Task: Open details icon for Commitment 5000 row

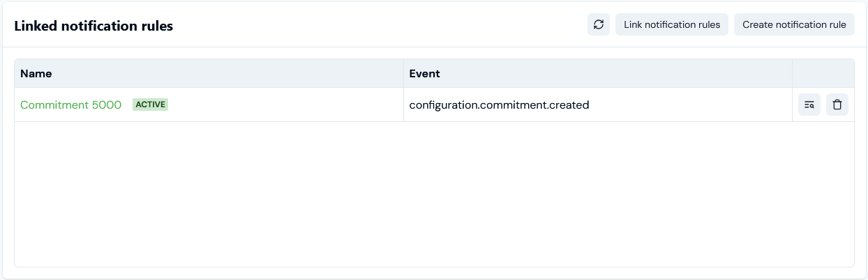Action: [x=809, y=104]
